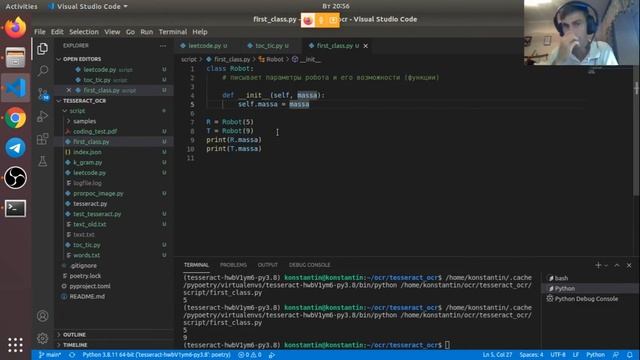Click the main branch status bar item
The image size is (640, 360).
point(49,355)
